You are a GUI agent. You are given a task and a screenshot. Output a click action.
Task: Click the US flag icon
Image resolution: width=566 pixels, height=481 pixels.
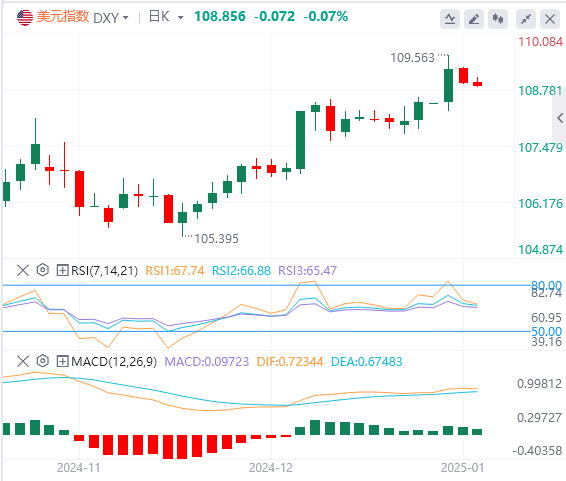(25, 18)
